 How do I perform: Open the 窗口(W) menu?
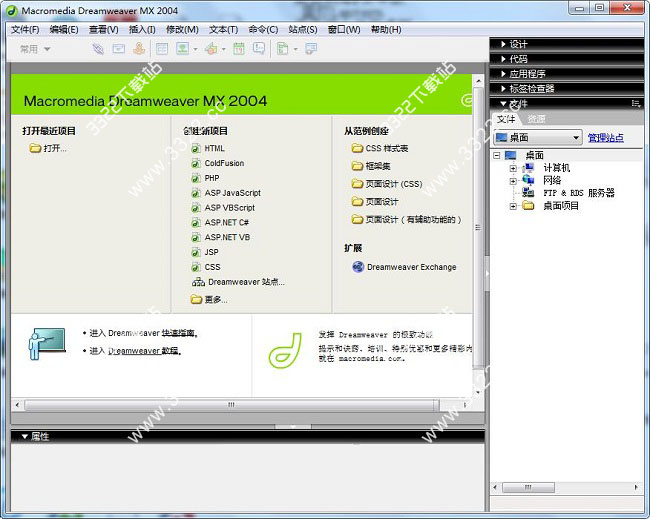pyautogui.click(x=344, y=29)
